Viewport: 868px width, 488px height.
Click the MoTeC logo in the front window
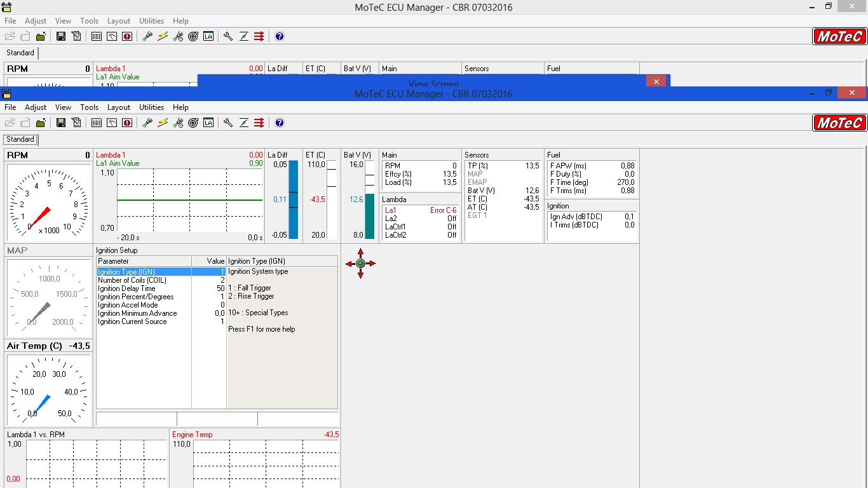coord(839,123)
